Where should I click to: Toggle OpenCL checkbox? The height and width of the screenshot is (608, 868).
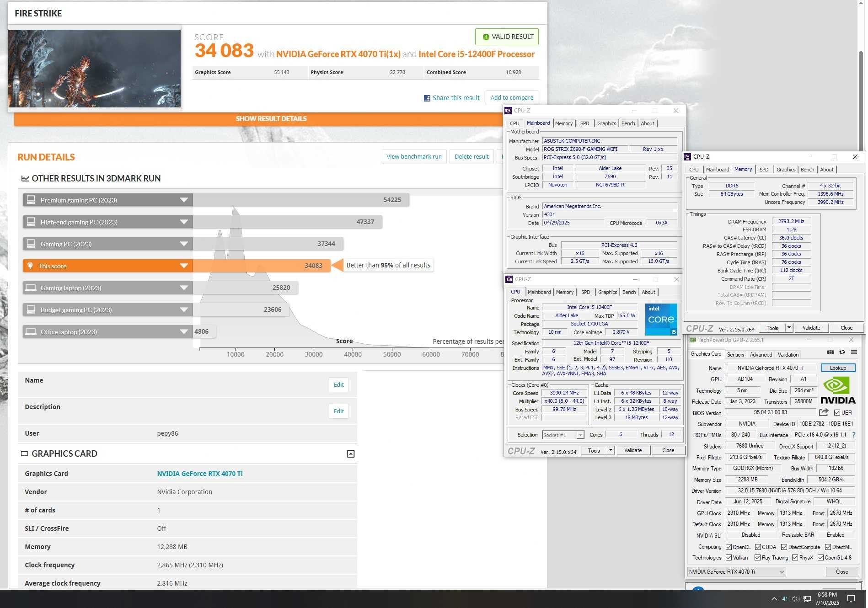pyautogui.click(x=729, y=547)
